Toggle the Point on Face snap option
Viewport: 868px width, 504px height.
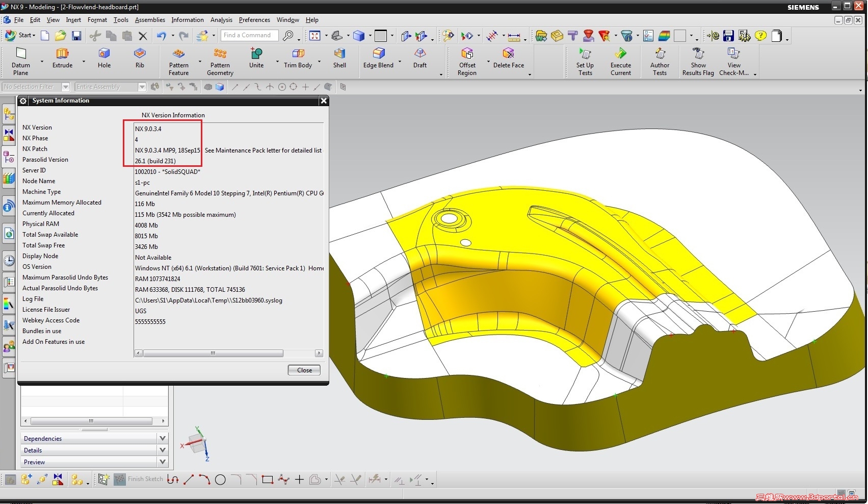(328, 87)
